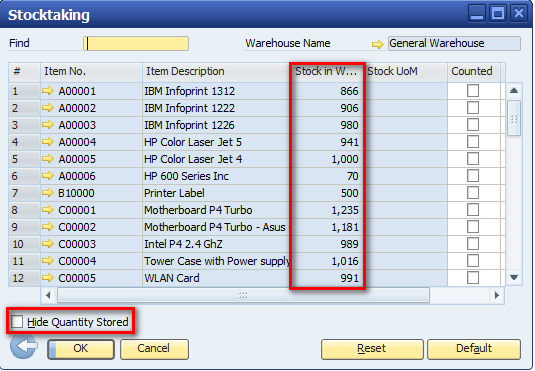Click horizontal scroll right arrow
Image resolution: width=535 pixels, height=371 pixels.
point(497,295)
